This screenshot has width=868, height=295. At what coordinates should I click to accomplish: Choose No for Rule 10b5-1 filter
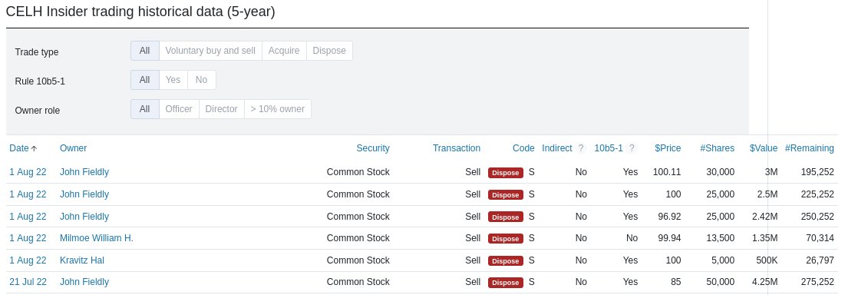pyautogui.click(x=202, y=80)
